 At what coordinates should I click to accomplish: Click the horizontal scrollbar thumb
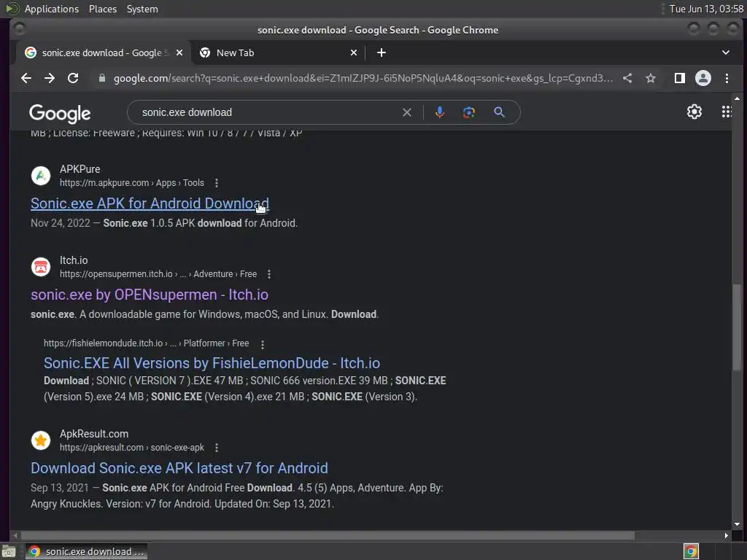coord(327,535)
